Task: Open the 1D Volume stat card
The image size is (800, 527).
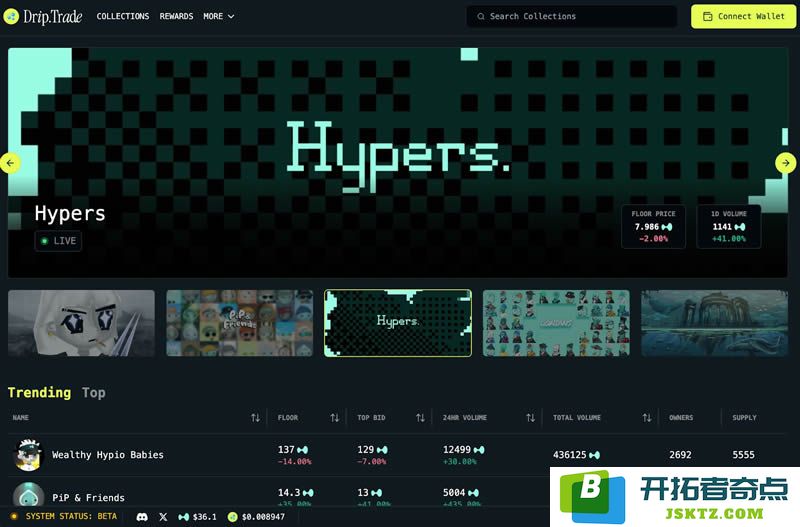Action: [x=729, y=227]
